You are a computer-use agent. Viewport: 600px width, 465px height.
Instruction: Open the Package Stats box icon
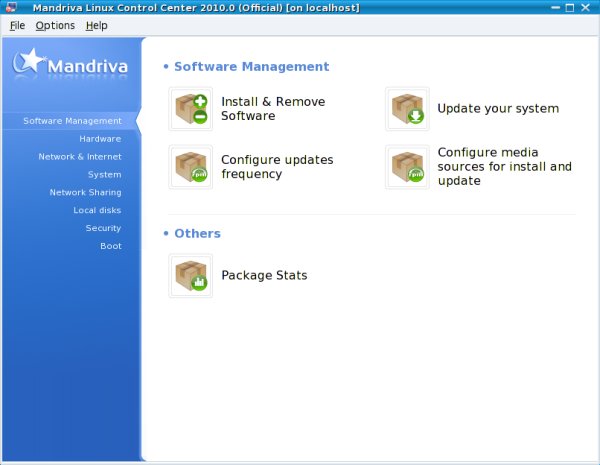point(191,276)
